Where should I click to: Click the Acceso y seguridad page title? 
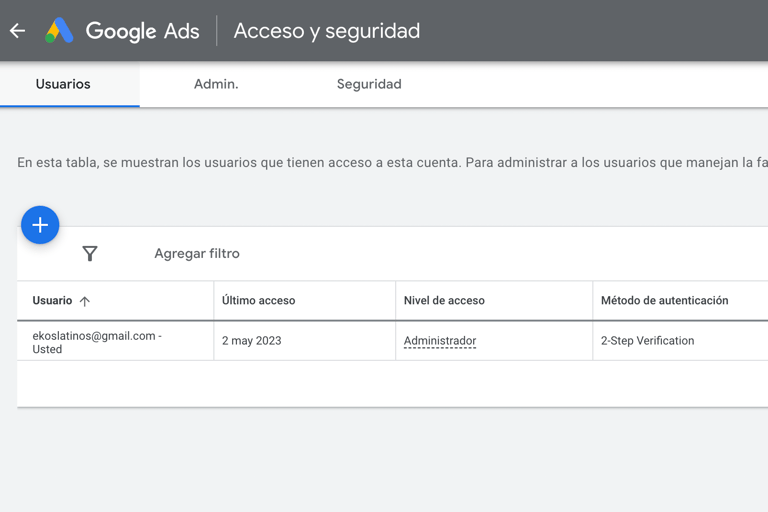coord(327,31)
